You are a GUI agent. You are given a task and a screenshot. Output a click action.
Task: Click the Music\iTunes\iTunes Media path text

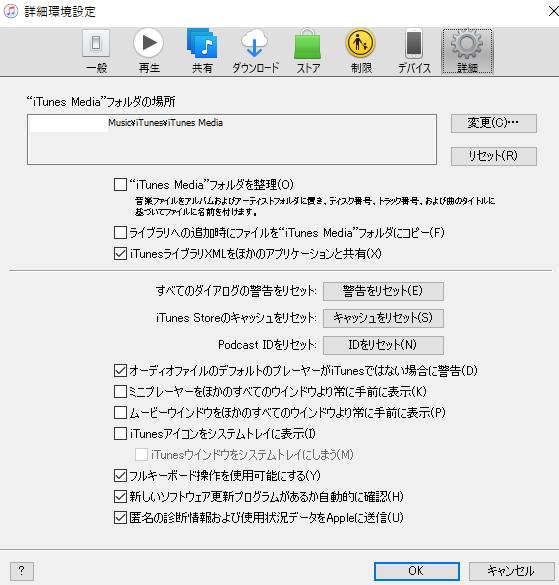[165, 123]
